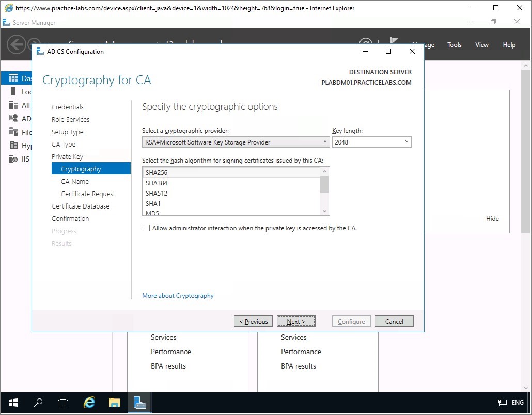
Task: Go to Confirmation step
Action: [70, 219]
